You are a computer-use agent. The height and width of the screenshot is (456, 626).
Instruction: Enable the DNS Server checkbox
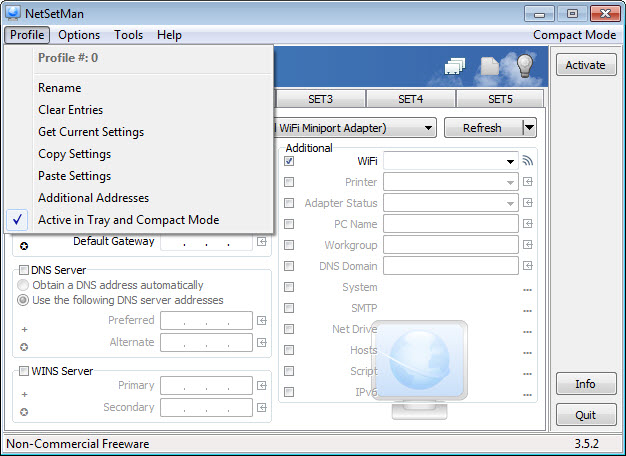click(x=24, y=270)
